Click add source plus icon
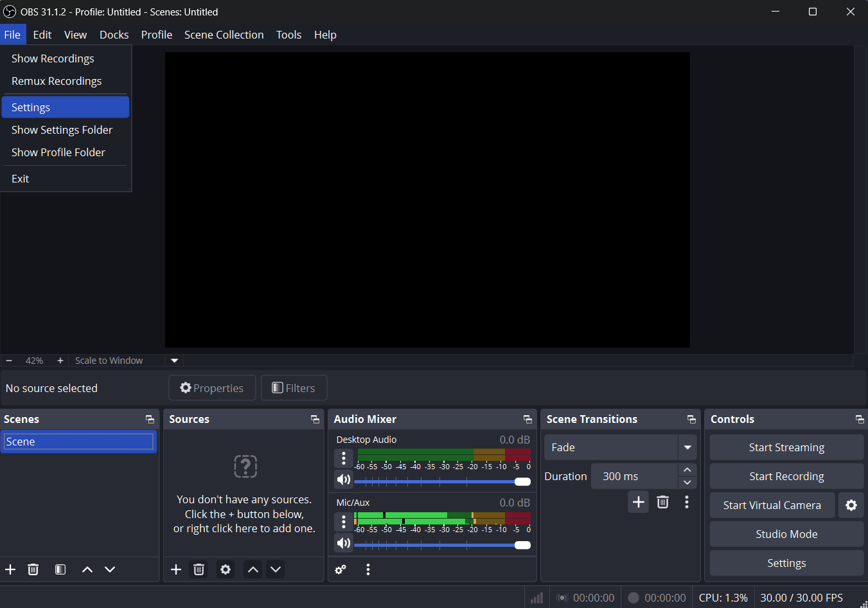 point(176,569)
